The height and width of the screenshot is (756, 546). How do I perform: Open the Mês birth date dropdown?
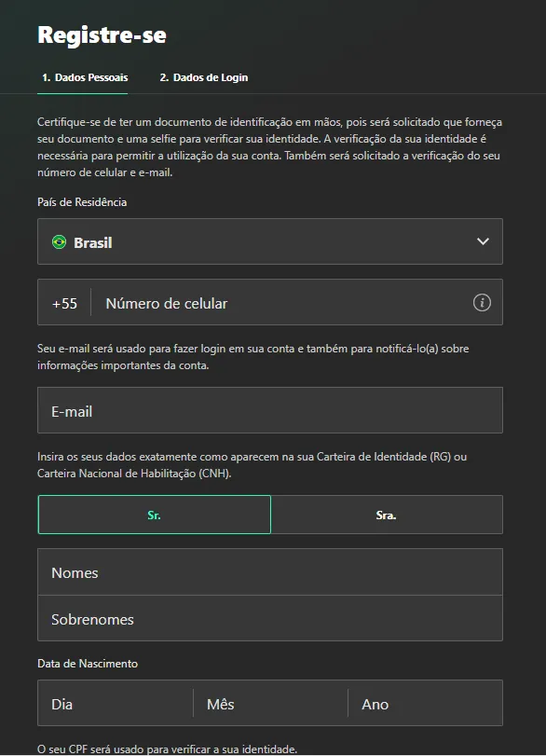270,703
